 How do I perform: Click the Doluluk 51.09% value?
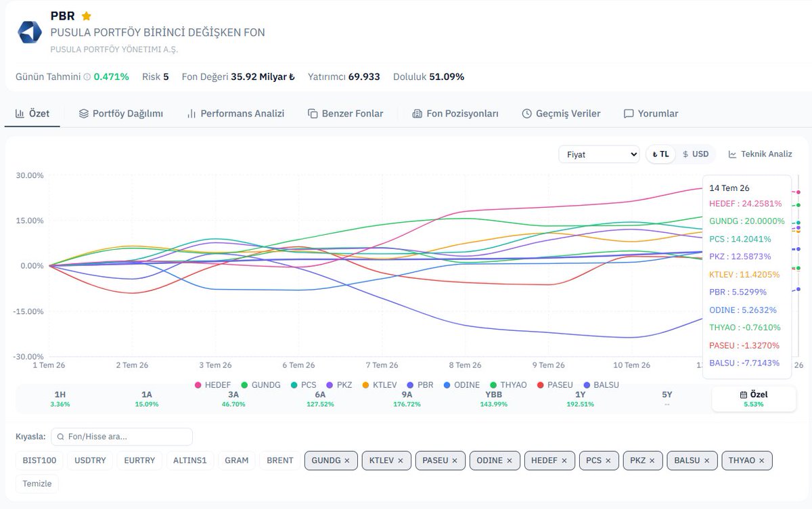click(446, 77)
